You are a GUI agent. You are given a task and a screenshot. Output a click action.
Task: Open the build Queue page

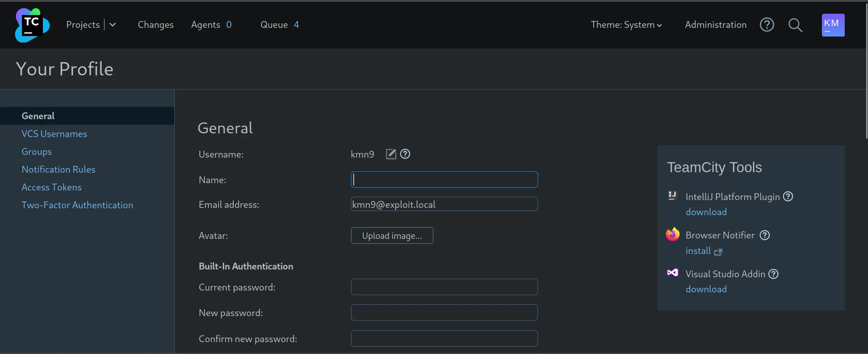(274, 25)
